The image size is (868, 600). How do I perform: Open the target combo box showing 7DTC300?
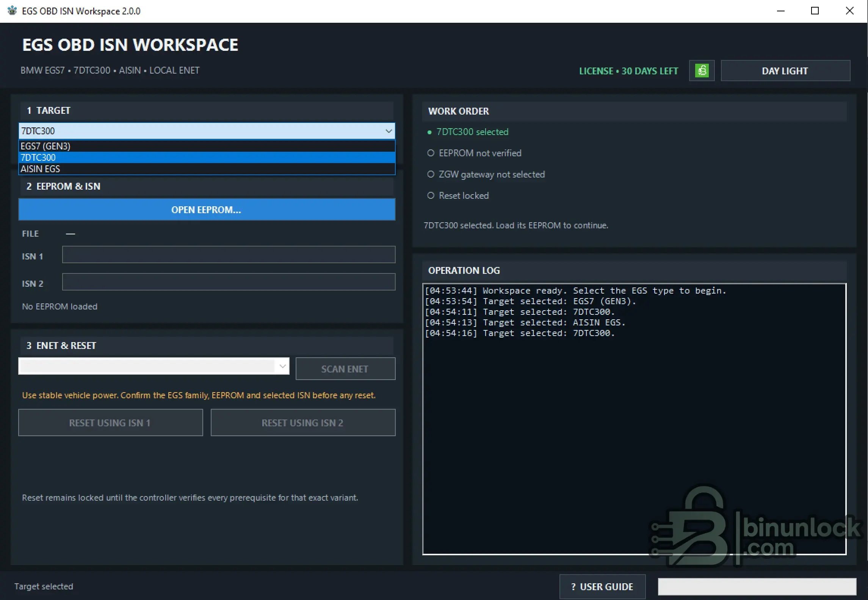(207, 131)
